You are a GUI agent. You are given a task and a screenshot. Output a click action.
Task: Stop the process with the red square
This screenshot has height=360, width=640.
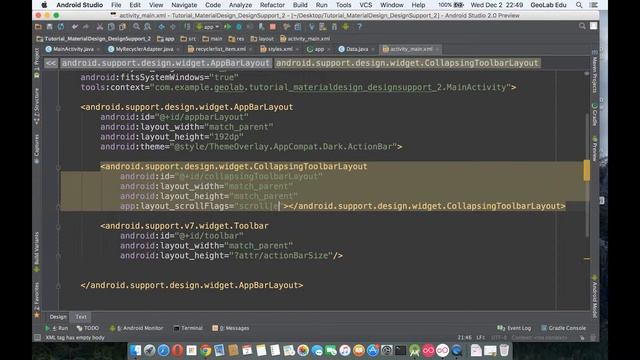tap(273, 27)
